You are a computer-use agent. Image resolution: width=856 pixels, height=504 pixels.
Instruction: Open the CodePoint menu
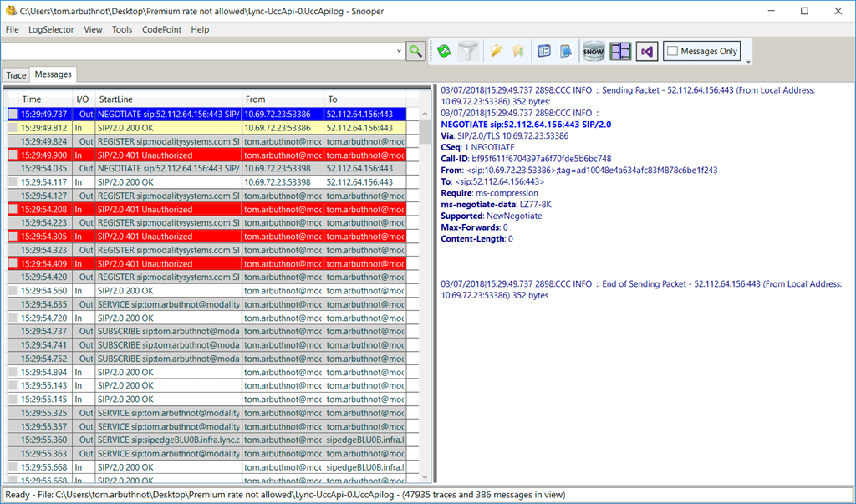[x=161, y=29]
